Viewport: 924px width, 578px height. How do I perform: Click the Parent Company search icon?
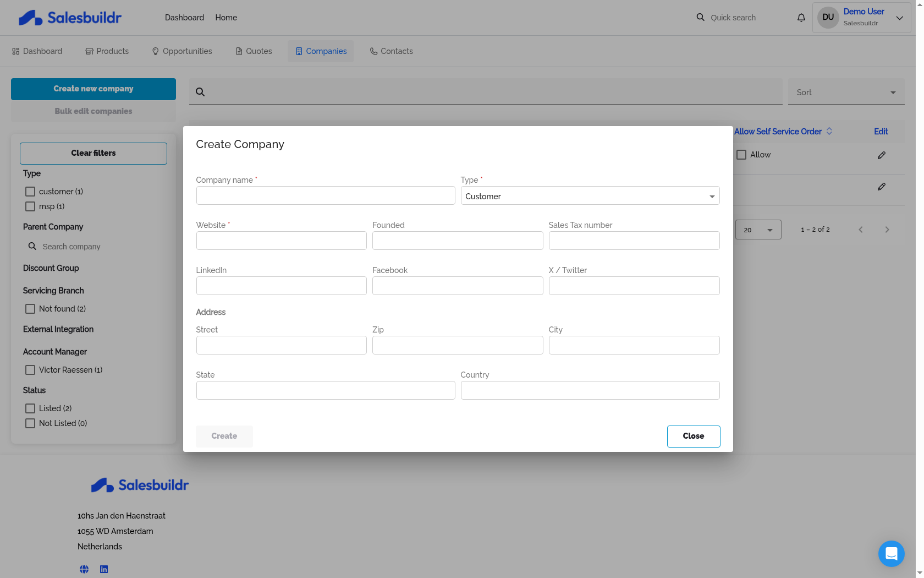pos(32,246)
